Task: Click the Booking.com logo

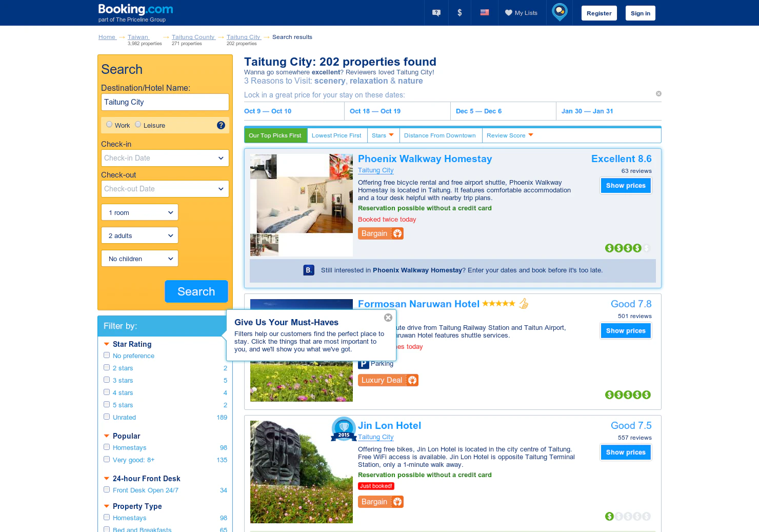Action: [135, 9]
